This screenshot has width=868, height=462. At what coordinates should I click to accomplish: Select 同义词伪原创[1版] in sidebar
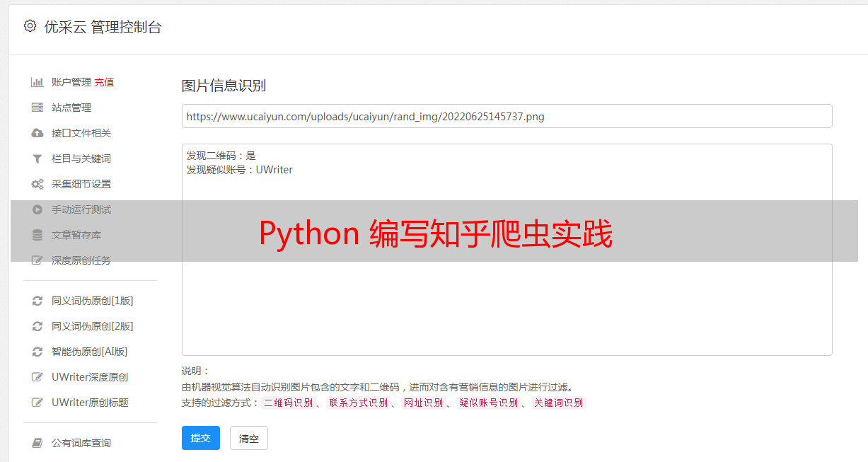click(x=93, y=301)
